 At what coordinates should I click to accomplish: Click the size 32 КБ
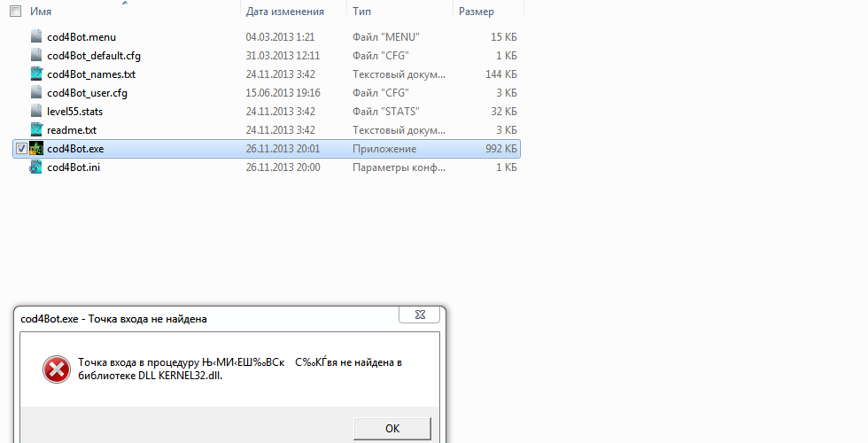(x=504, y=112)
